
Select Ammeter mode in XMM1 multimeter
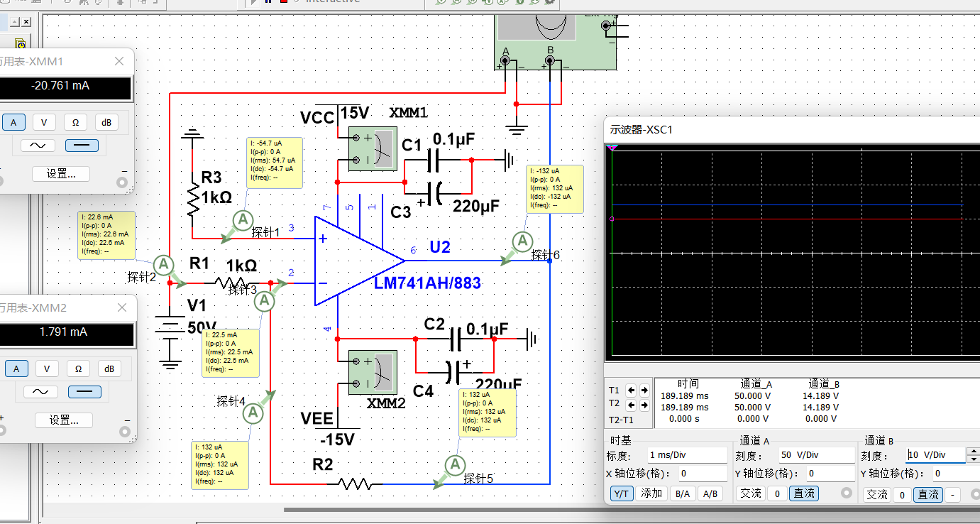[13, 122]
